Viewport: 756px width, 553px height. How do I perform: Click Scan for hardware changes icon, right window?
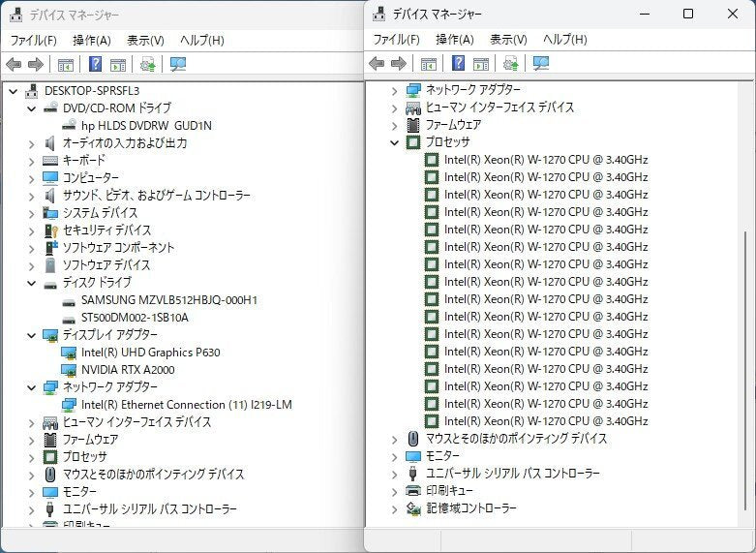pyautogui.click(x=541, y=63)
